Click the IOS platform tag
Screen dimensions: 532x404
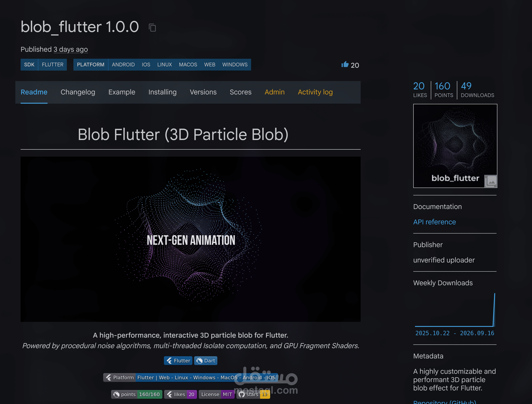146,65
